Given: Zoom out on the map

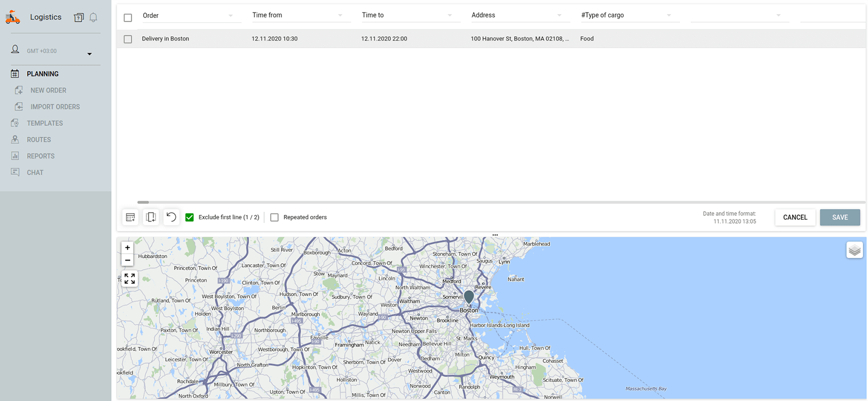Looking at the screenshot, I should [x=127, y=260].
